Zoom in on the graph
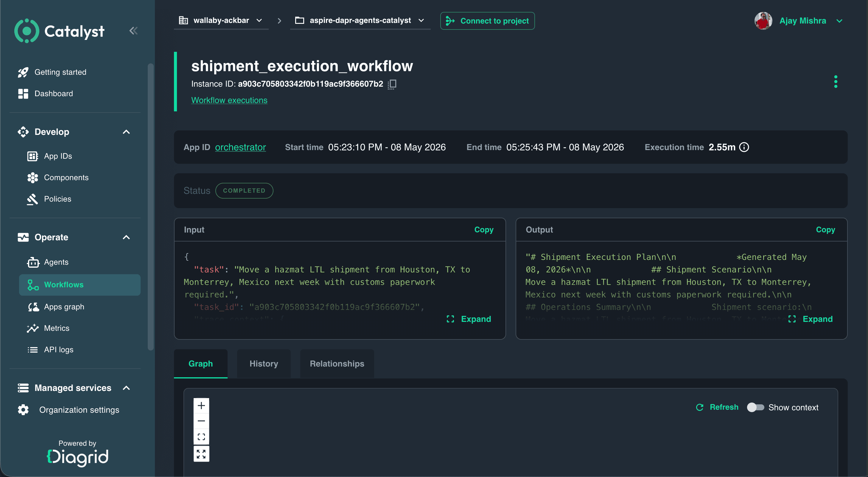This screenshot has height=477, width=868. pyautogui.click(x=201, y=405)
